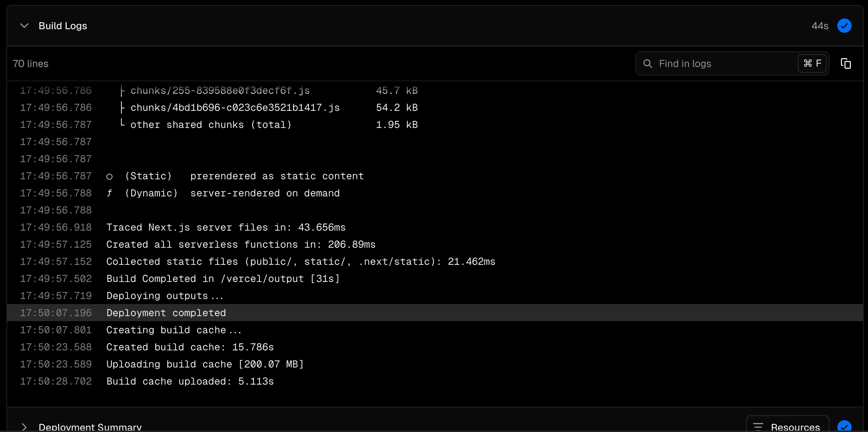Click the 44s build duration label

pyautogui.click(x=820, y=26)
